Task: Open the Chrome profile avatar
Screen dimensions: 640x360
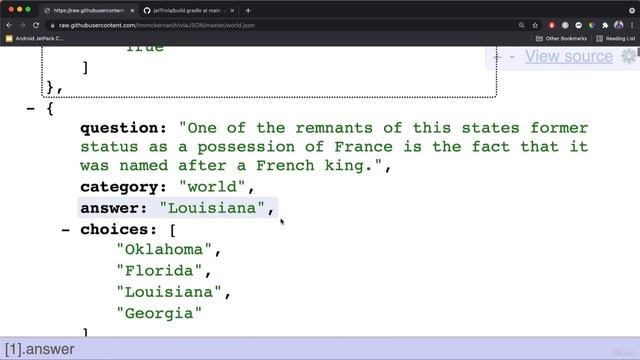Action: [619, 25]
